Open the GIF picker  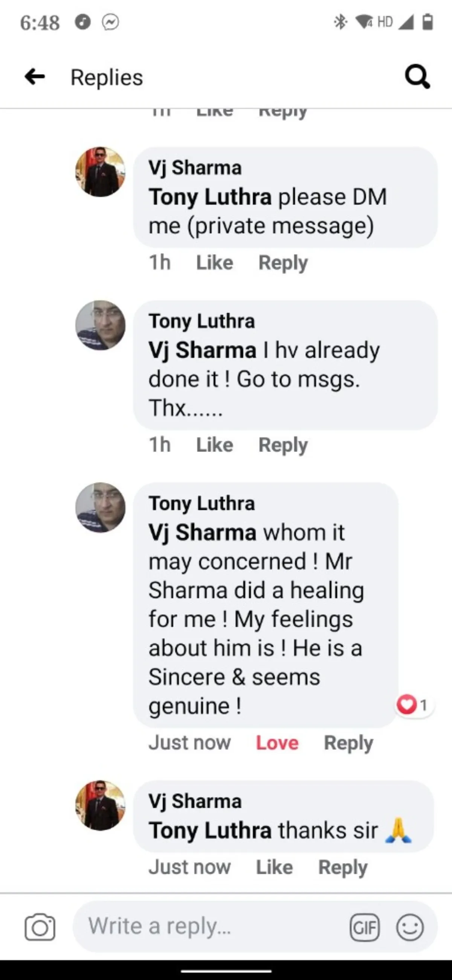(364, 927)
